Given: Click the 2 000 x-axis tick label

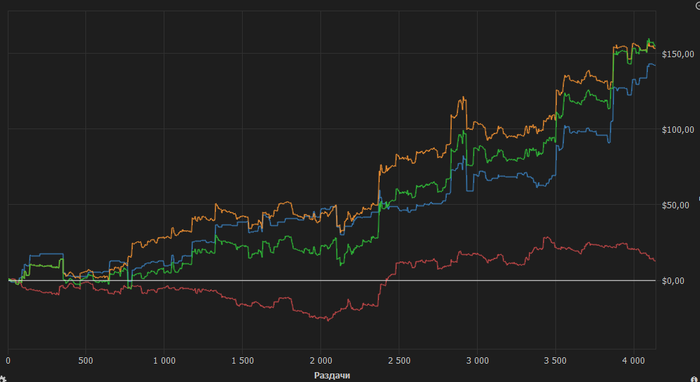Looking at the screenshot, I should 321,360.
